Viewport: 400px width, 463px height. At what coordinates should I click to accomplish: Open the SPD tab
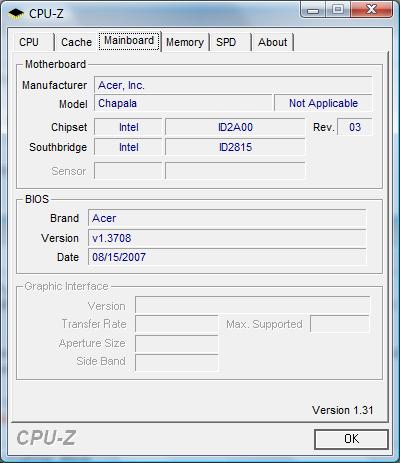[x=230, y=42]
